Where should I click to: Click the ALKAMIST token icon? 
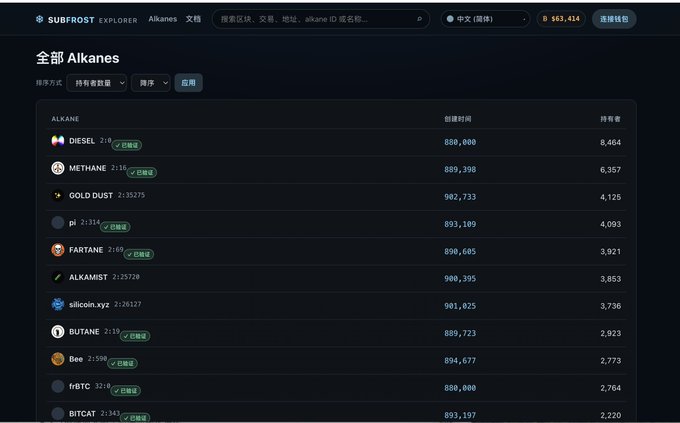[x=58, y=277]
